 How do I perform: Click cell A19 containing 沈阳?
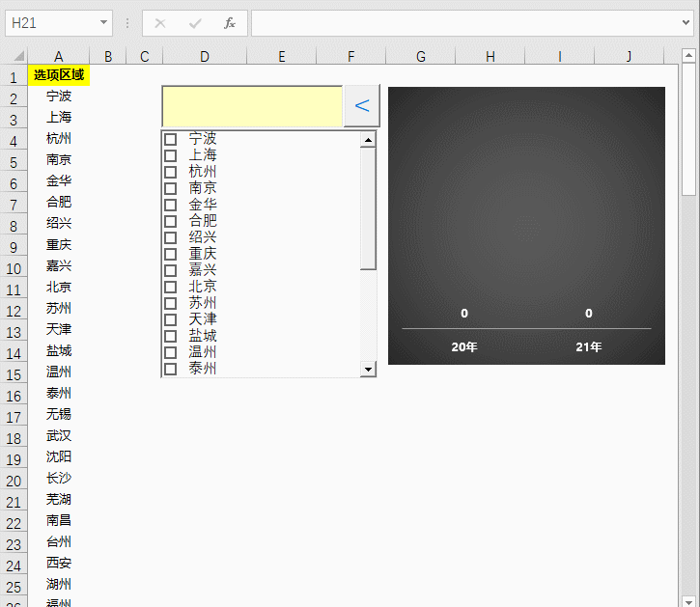click(59, 457)
